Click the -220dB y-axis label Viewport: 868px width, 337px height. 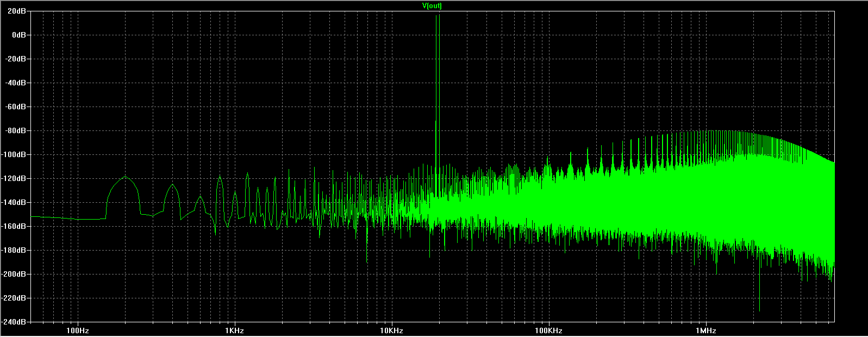tap(15, 298)
